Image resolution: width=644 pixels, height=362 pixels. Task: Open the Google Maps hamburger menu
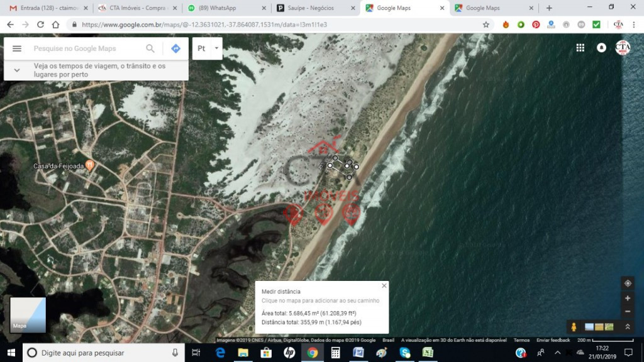point(17,48)
